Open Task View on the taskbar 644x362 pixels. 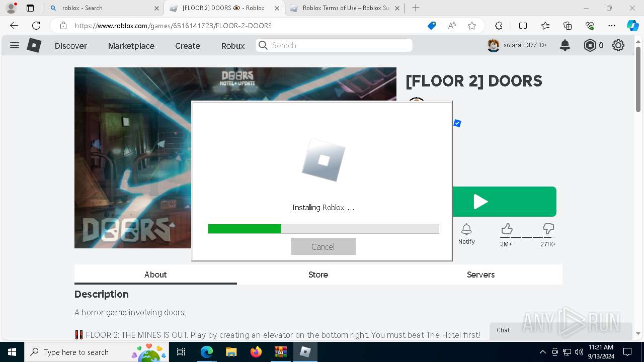[182, 352]
